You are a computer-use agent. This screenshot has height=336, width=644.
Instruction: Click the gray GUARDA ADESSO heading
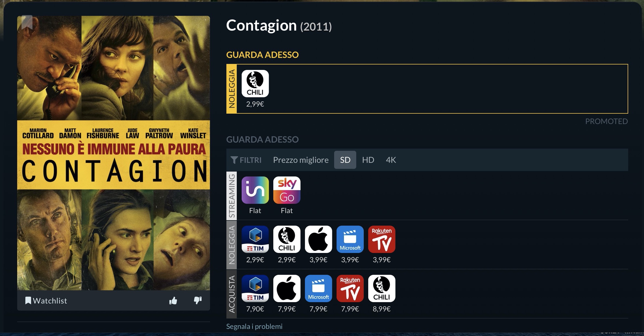coord(262,140)
